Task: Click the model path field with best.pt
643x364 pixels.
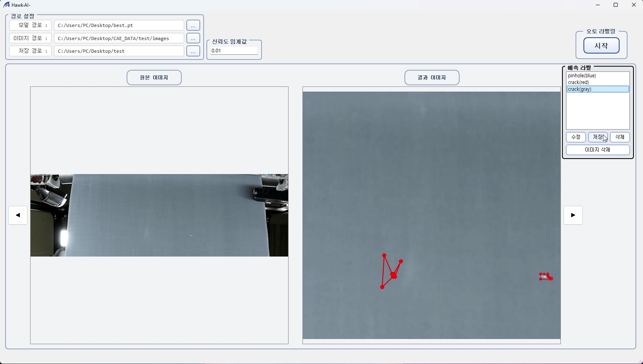Action: click(119, 25)
